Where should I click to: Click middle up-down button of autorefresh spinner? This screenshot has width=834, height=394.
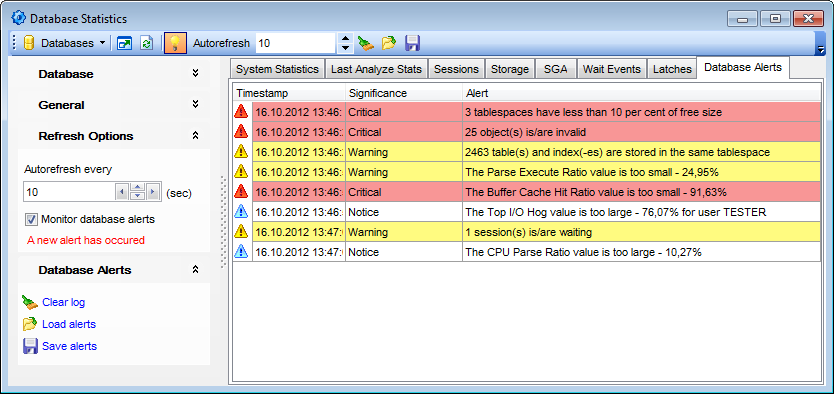(138, 191)
